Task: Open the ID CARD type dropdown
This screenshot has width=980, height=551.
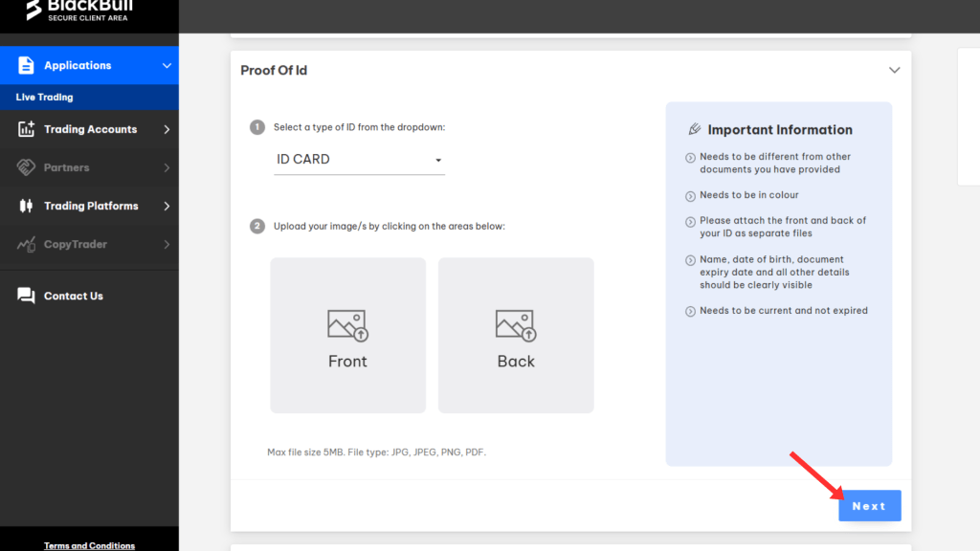Action: click(359, 160)
